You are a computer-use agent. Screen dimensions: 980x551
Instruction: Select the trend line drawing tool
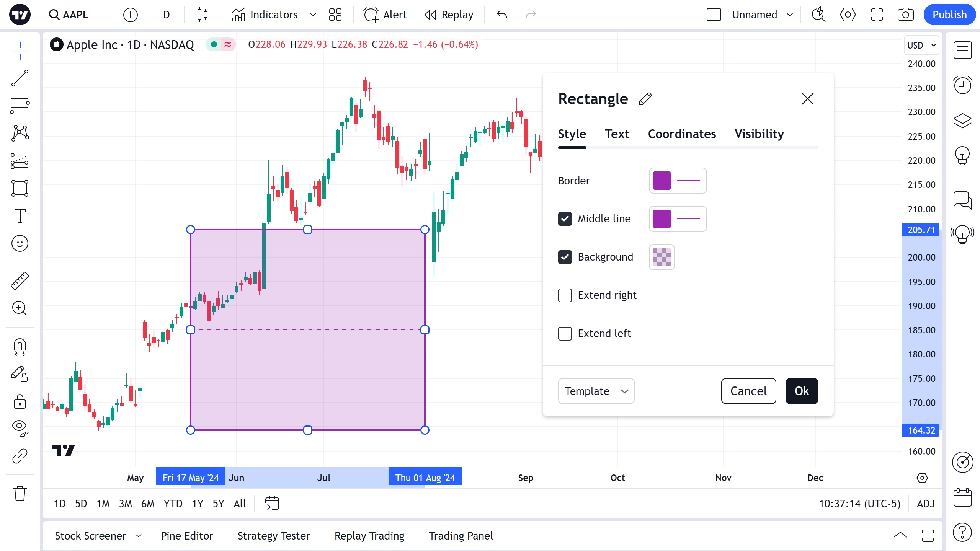pos(20,78)
